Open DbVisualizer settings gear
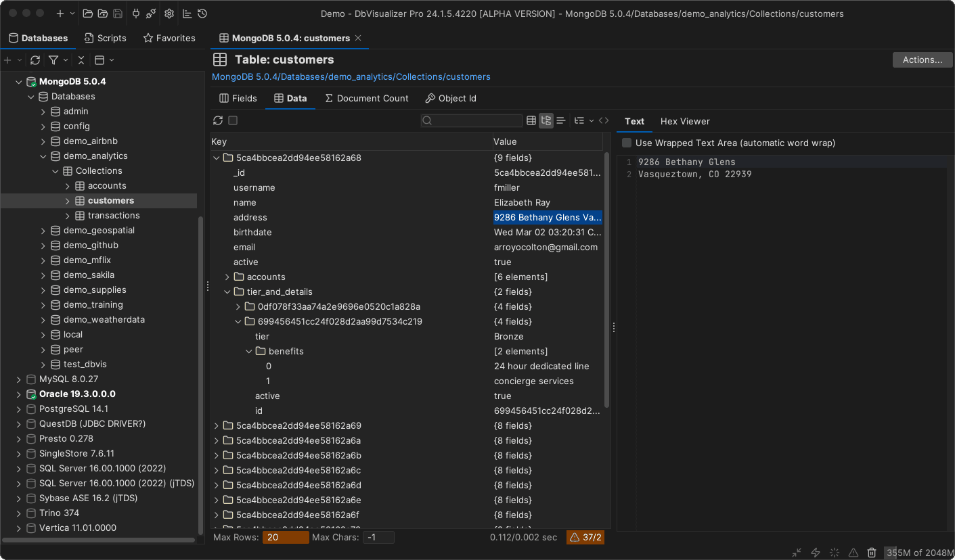 [x=169, y=14]
